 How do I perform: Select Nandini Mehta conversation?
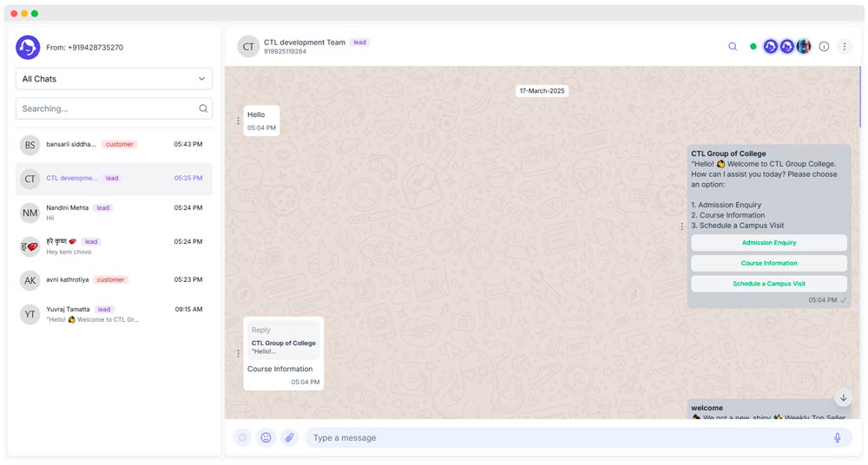114,213
